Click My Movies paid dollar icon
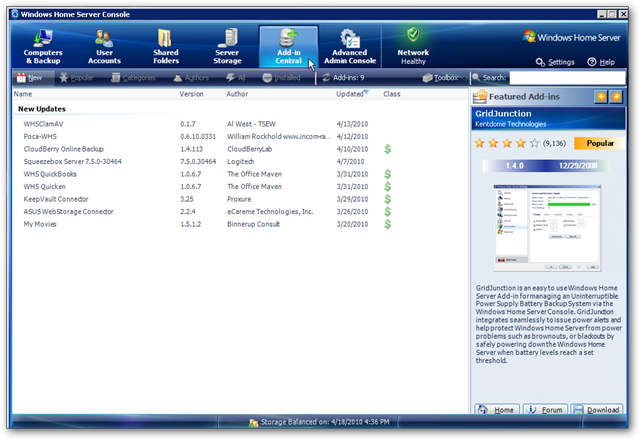640x440 pixels. [387, 224]
